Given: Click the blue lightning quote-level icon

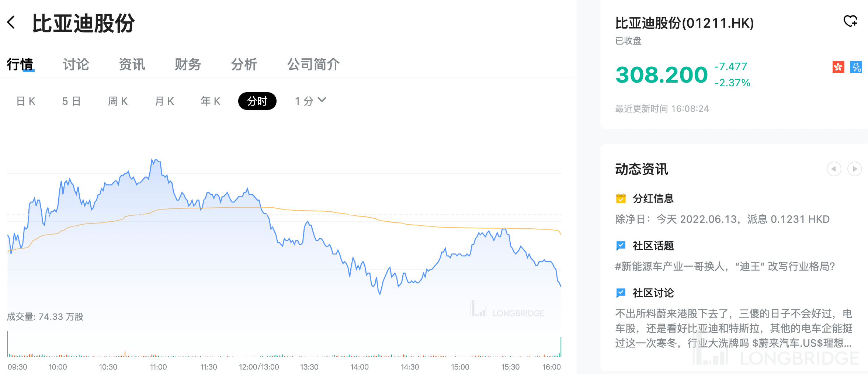Looking at the screenshot, I should pyautogui.click(x=856, y=67).
